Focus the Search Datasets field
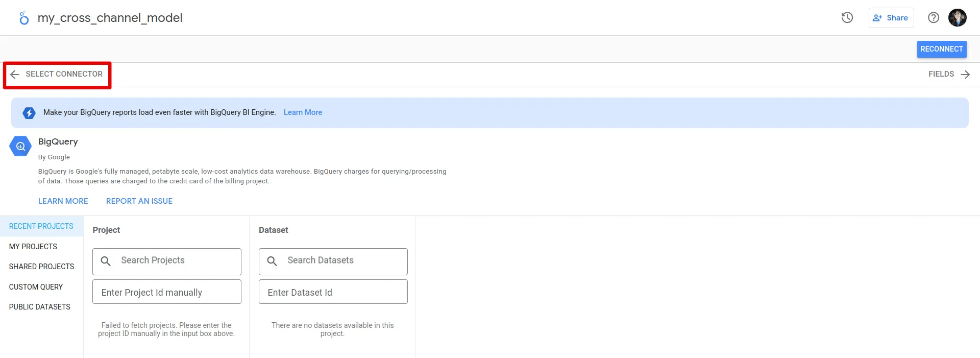The height and width of the screenshot is (358, 980). point(333,261)
